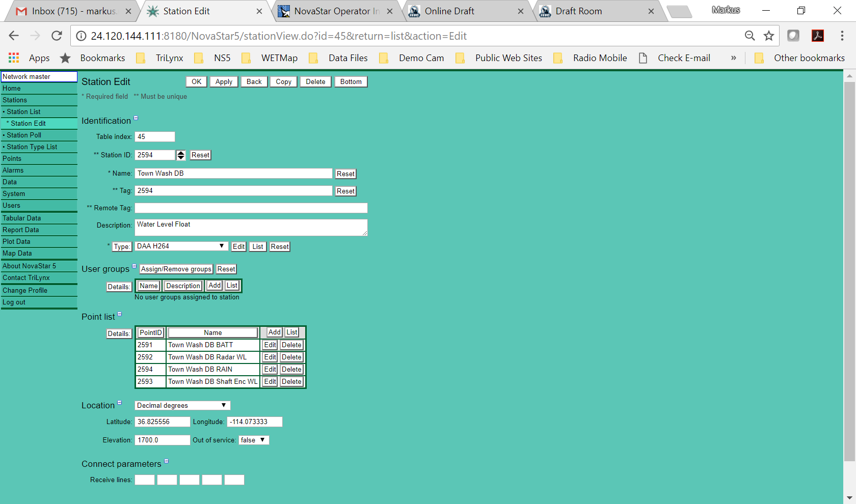Show hidden bookmarks with the double chevron
This screenshot has height=504, width=856.
click(x=733, y=58)
